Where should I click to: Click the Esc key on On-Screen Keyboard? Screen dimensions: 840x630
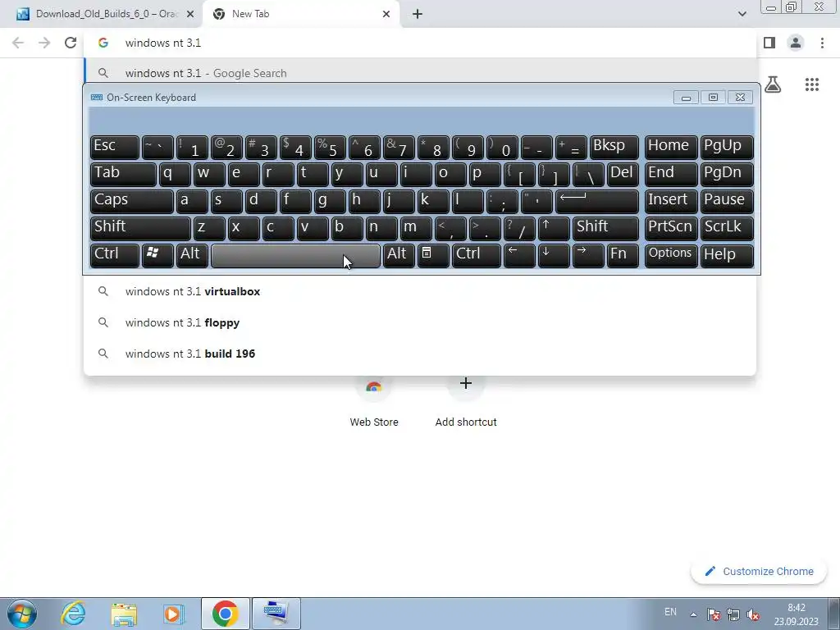tap(115, 147)
